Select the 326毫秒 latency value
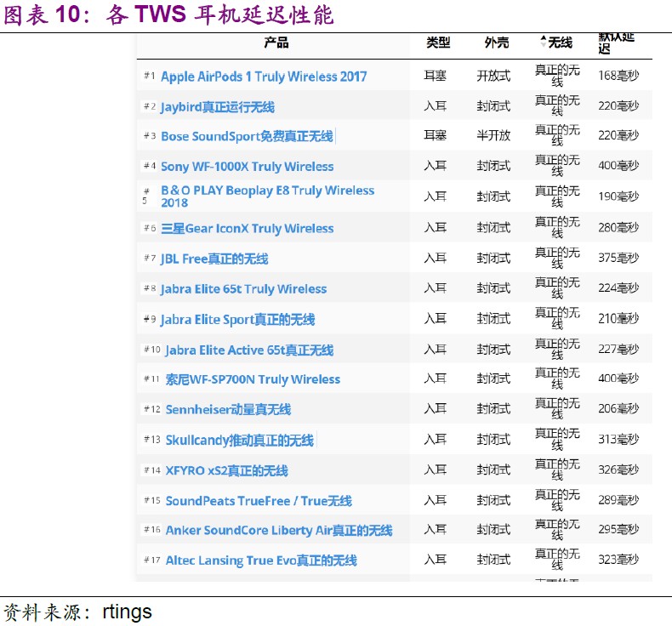Image resolution: width=672 pixels, height=626 pixels. pos(618,469)
